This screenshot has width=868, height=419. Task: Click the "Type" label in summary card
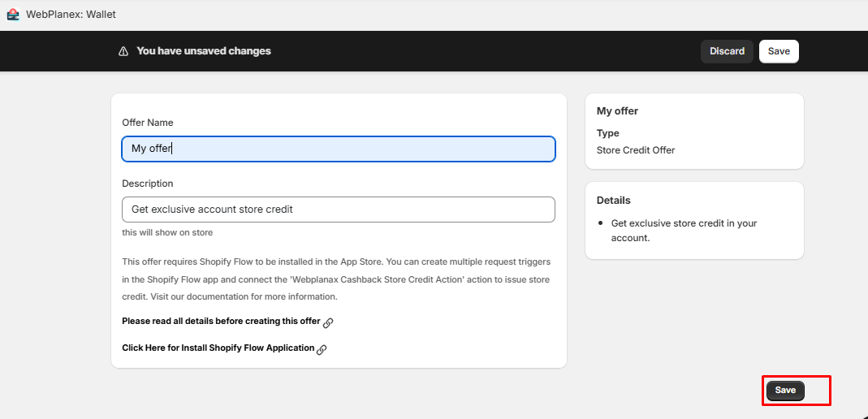(x=608, y=133)
